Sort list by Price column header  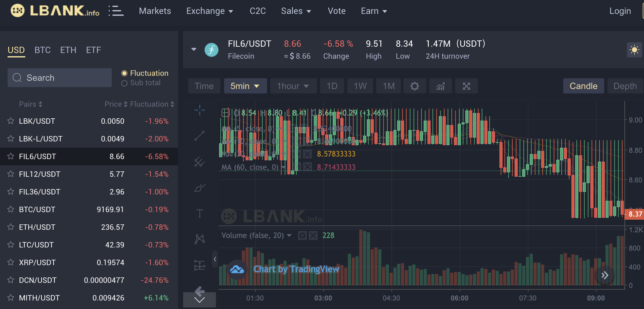coord(116,104)
